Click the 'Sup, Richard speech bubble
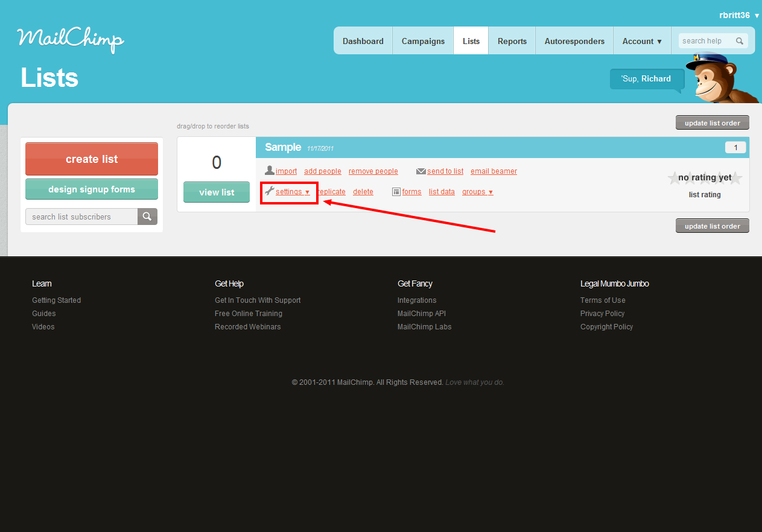The width and height of the screenshot is (762, 532). tap(647, 79)
